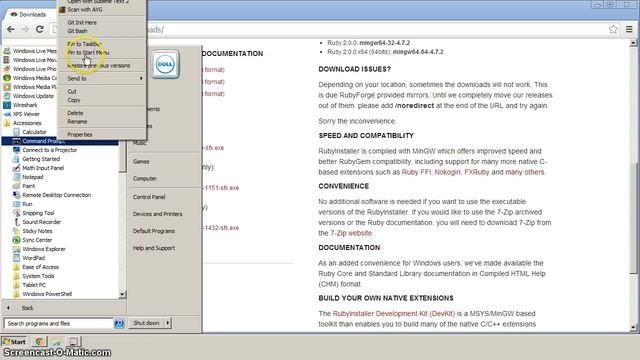Bookmark page with star icon

coord(613,29)
